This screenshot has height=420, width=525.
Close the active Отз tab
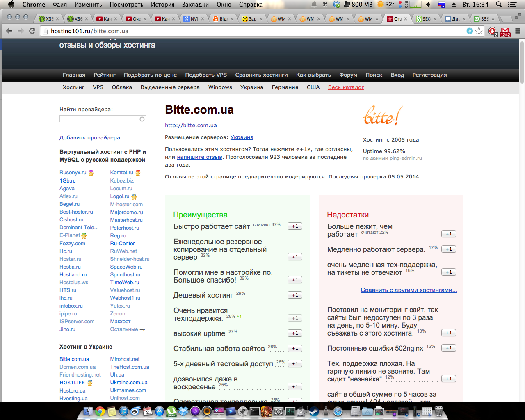coord(406,18)
